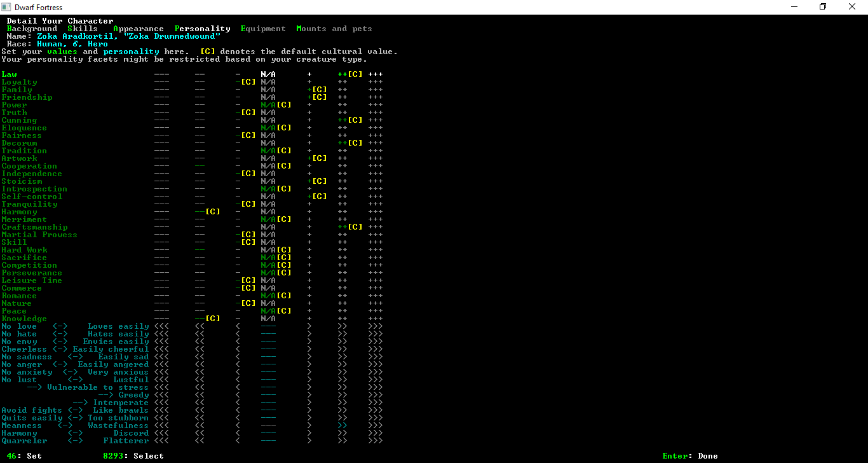Set No love/Loves easily to >>>
This screenshot has width=868, height=463.
(x=375, y=326)
